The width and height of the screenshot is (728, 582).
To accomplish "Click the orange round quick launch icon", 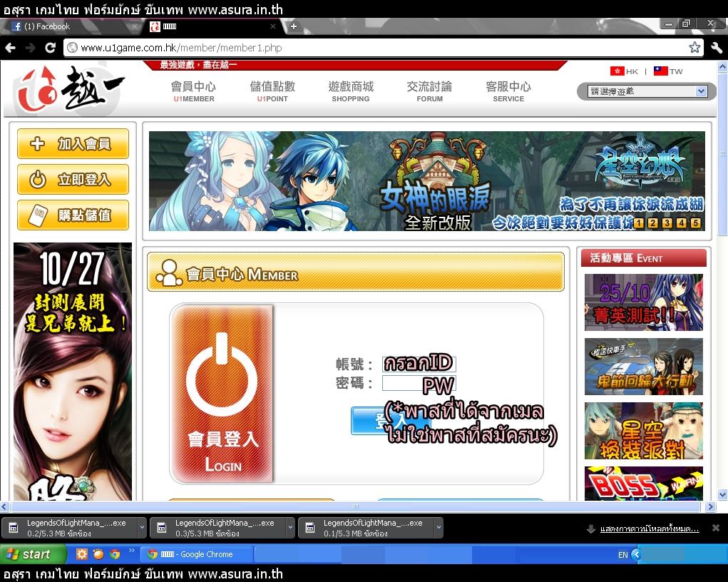I will pos(98,554).
